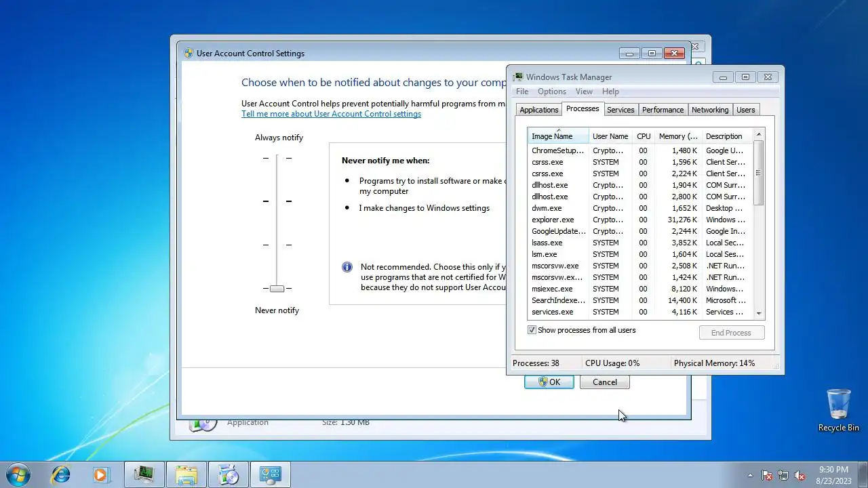Click the process list scroll up arrow
The image size is (868, 488).
tap(759, 134)
